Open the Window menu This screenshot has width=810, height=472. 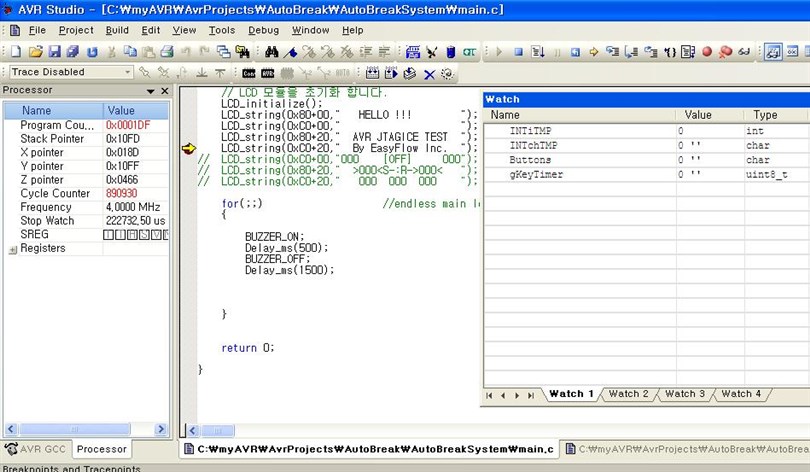310,30
